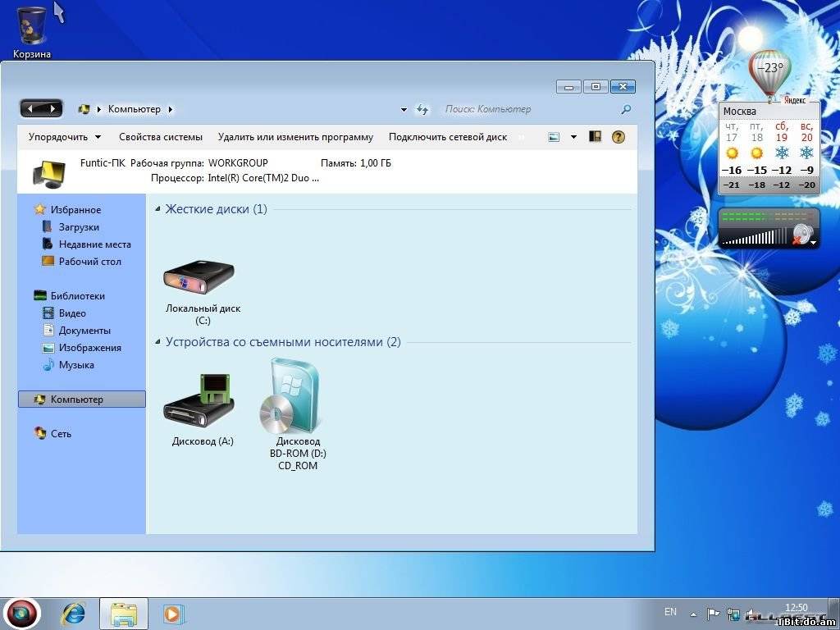Image resolution: width=840 pixels, height=630 pixels.
Task: Click the network tray icon
Action: point(733,614)
